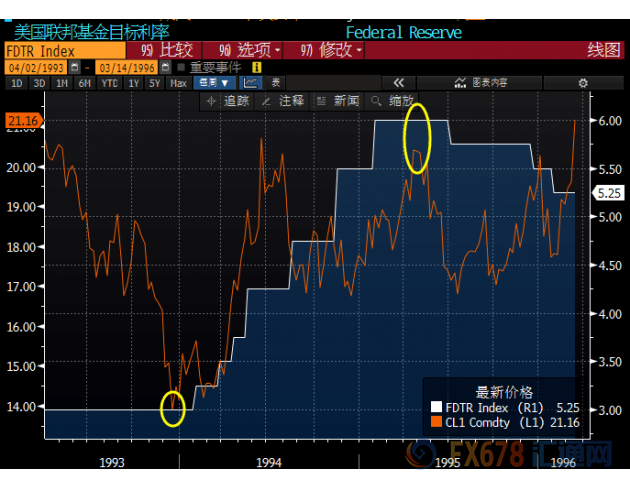
Task: Select the 3D time range
Action: click(x=39, y=83)
